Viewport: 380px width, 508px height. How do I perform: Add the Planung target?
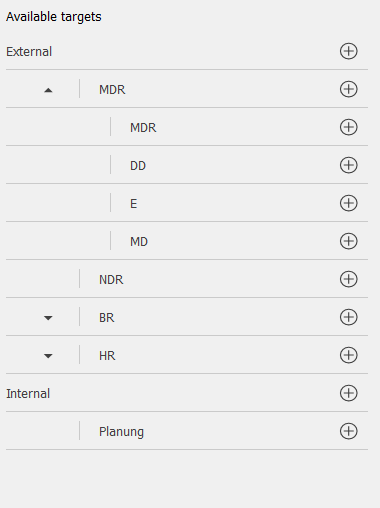click(x=349, y=431)
